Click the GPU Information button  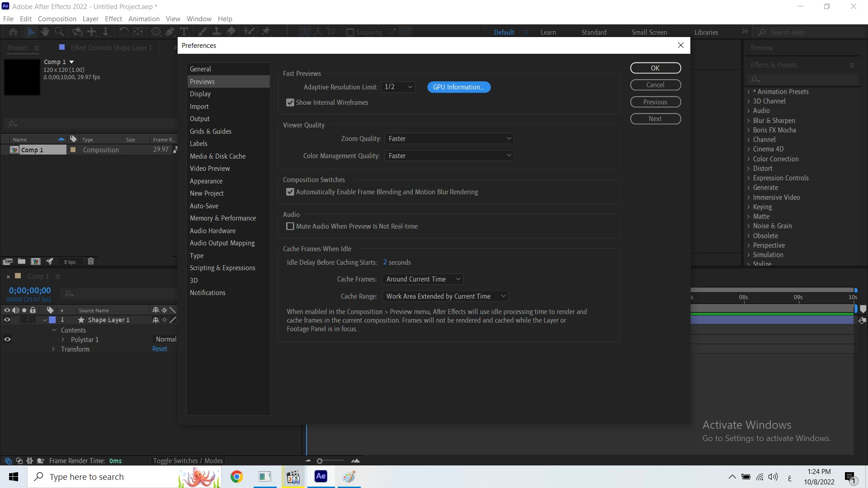tap(458, 87)
